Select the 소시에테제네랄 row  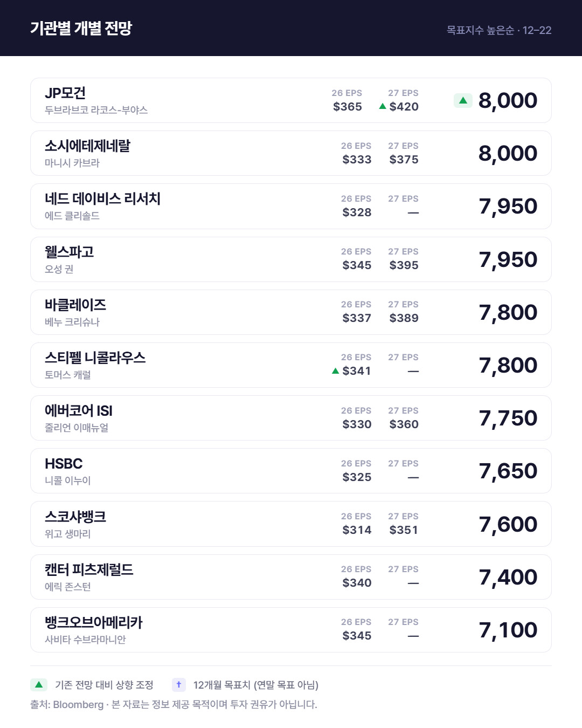point(291,153)
